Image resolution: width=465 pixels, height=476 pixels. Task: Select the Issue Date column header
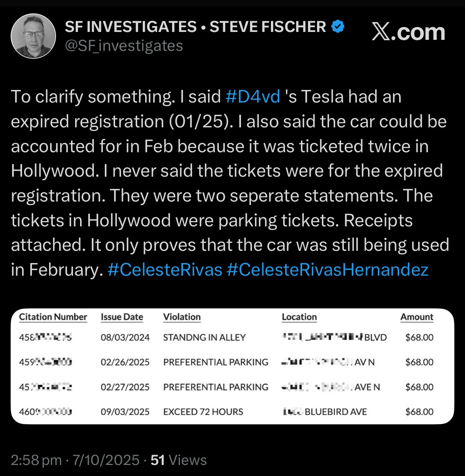[x=122, y=317]
